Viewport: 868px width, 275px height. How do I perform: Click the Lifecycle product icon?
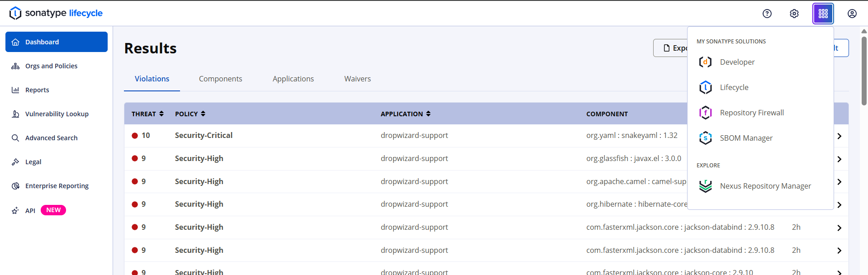(706, 87)
